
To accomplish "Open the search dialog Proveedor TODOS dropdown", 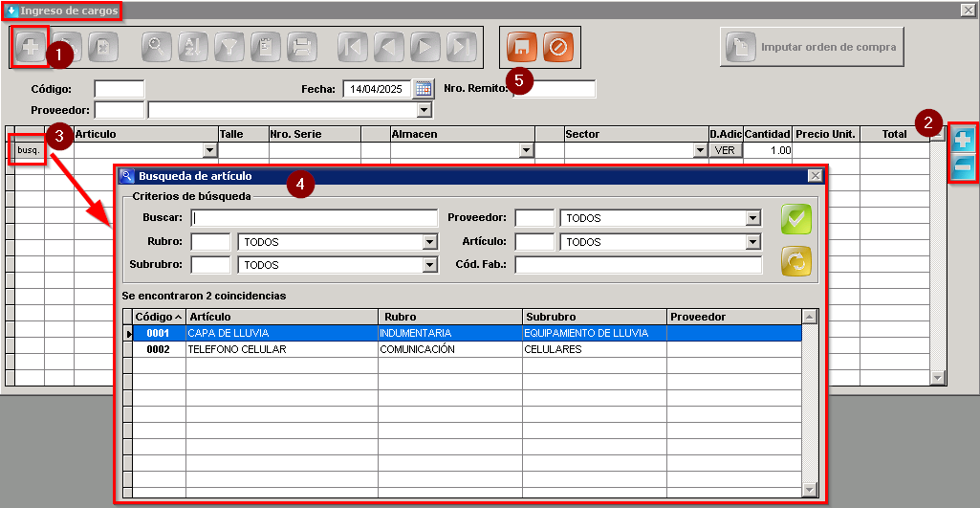I will 753,218.
